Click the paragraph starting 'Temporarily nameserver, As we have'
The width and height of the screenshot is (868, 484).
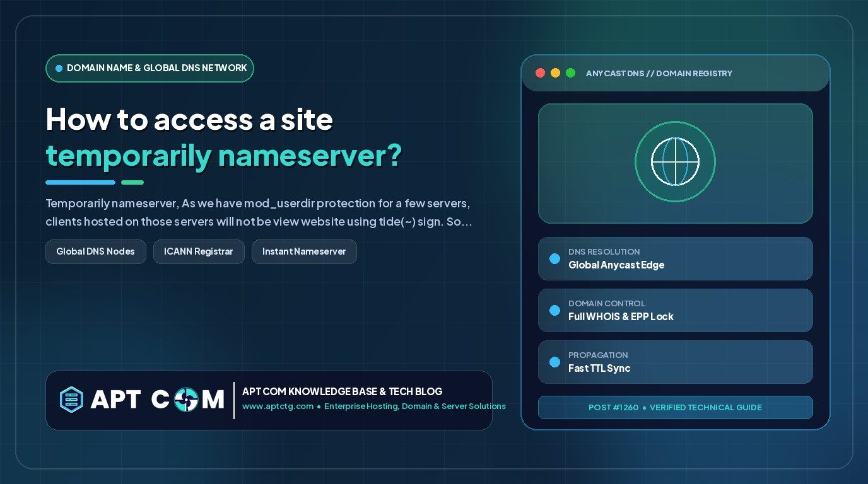click(259, 213)
